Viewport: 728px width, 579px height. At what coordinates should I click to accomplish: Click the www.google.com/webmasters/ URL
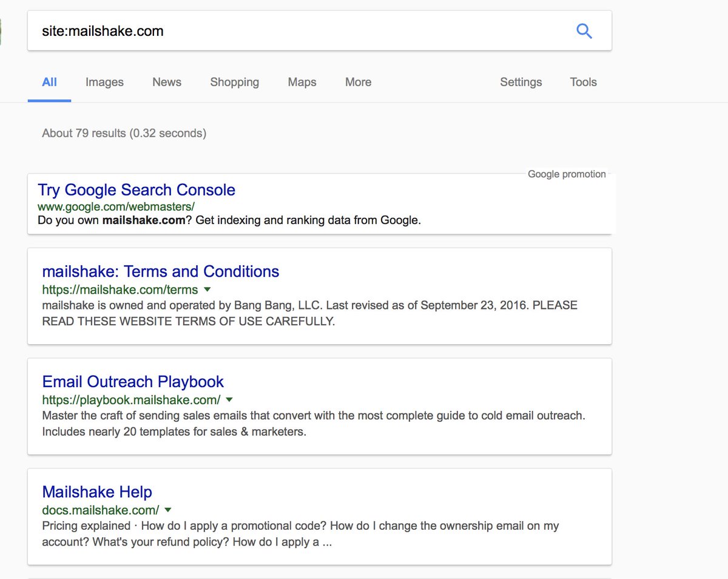(116, 206)
